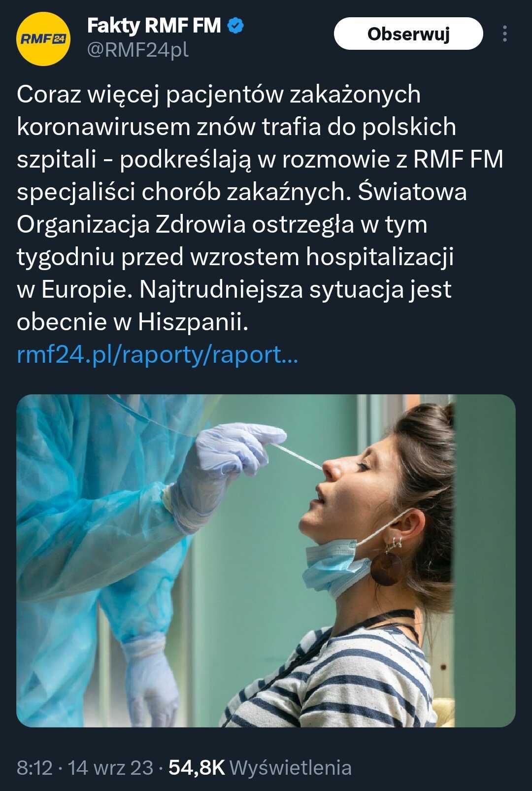Click the 14 wrz 23 date

click(110, 767)
